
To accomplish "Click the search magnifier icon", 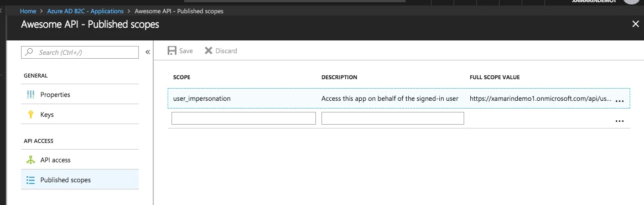I will pyautogui.click(x=29, y=52).
